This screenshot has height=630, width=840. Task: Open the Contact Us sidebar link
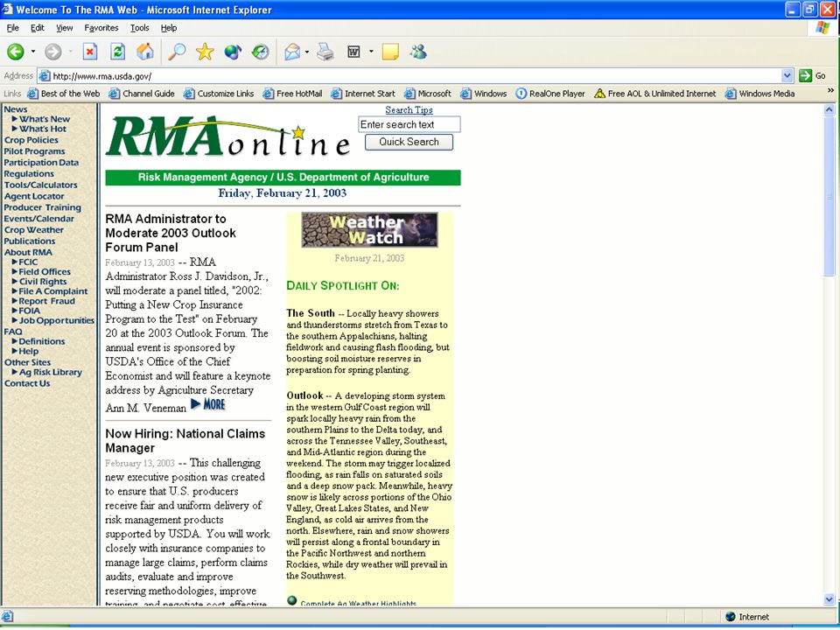[x=27, y=383]
